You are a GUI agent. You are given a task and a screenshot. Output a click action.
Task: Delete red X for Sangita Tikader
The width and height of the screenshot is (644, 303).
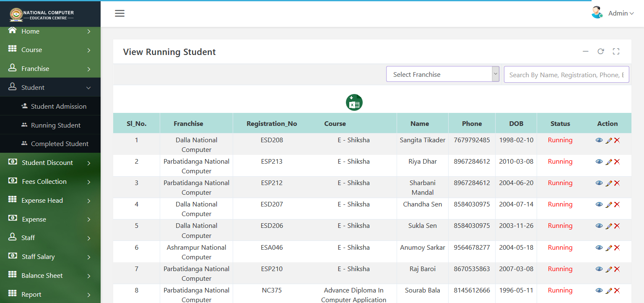(617, 140)
